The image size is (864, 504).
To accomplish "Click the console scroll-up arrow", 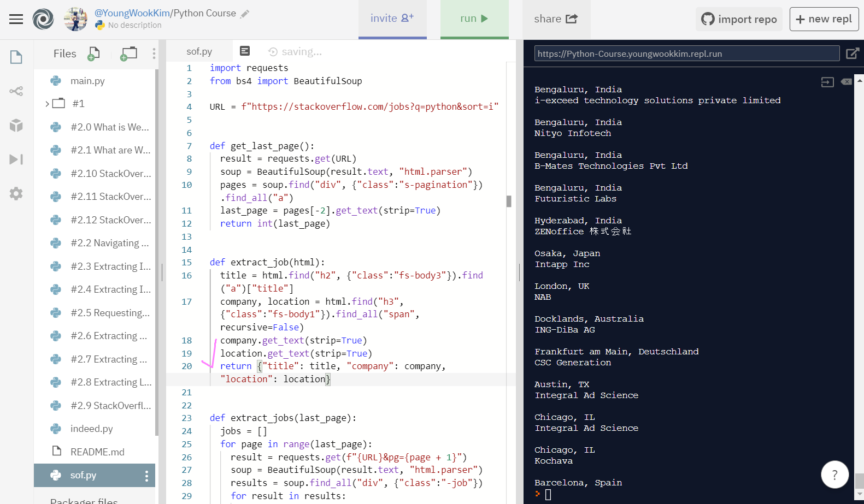I will pyautogui.click(x=860, y=80).
